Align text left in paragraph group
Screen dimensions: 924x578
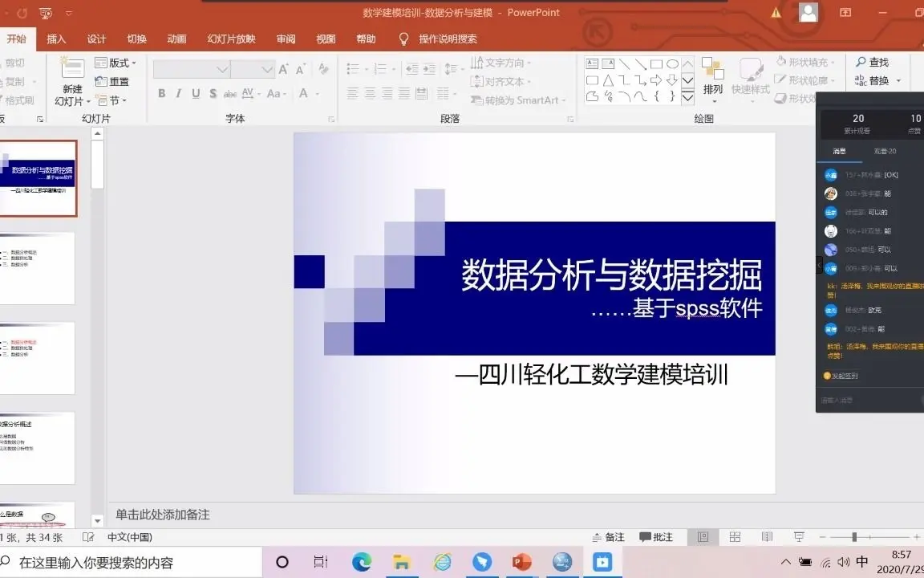point(352,93)
